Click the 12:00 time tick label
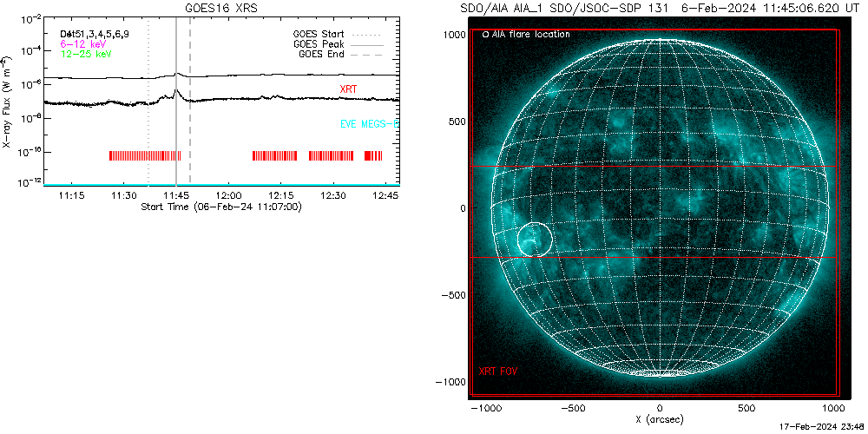 point(228,196)
